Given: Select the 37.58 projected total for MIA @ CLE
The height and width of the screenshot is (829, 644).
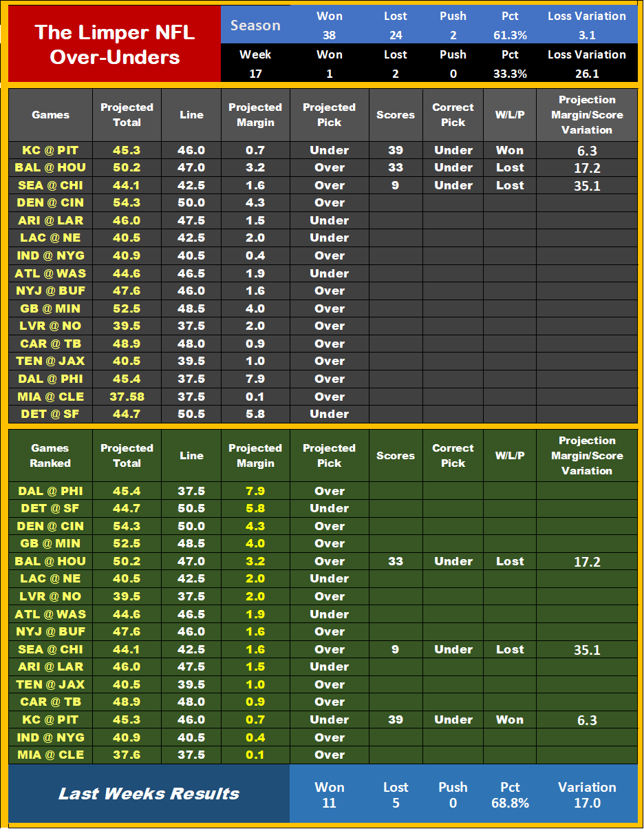Looking at the screenshot, I should (x=127, y=397).
